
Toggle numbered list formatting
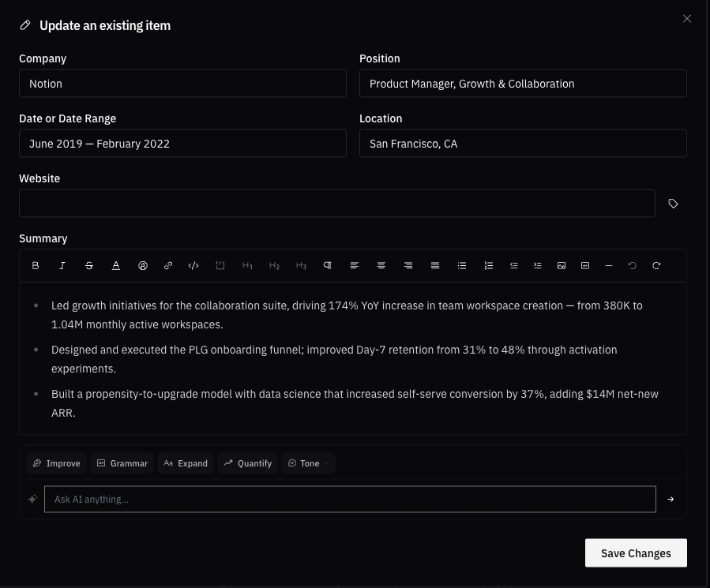coord(489,265)
